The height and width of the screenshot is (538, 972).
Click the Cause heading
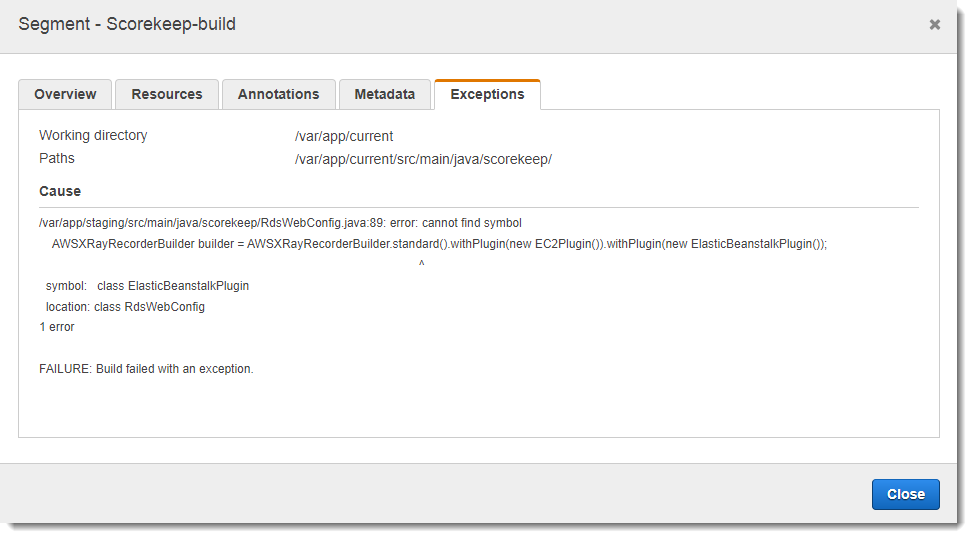(60, 191)
